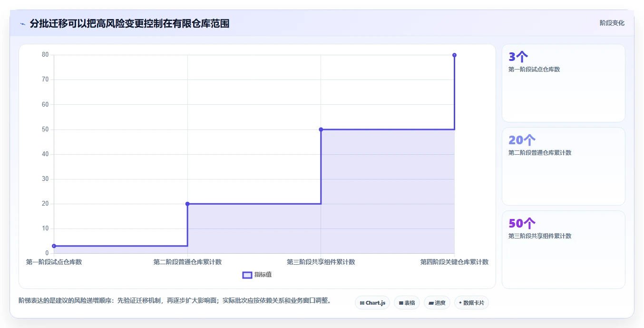The image size is (644, 328).
Task: Click y-axis tick label 60
Action: [45, 104]
